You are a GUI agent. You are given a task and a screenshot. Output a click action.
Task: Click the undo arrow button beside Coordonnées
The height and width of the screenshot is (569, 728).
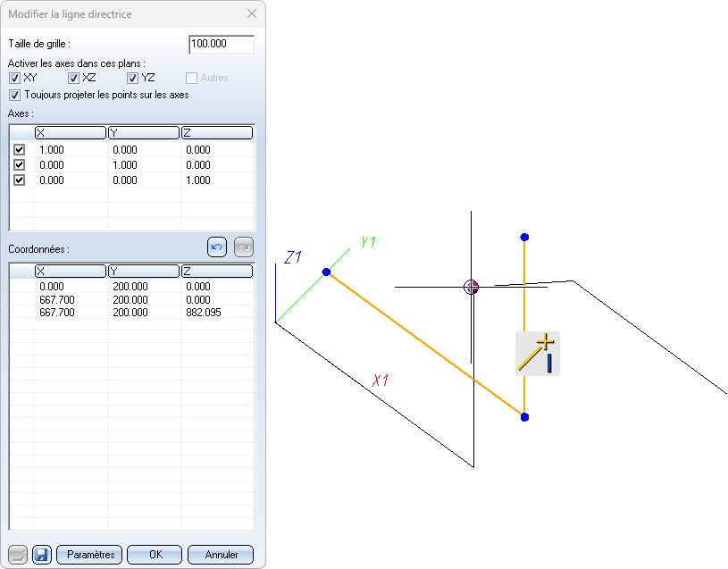pos(217,247)
